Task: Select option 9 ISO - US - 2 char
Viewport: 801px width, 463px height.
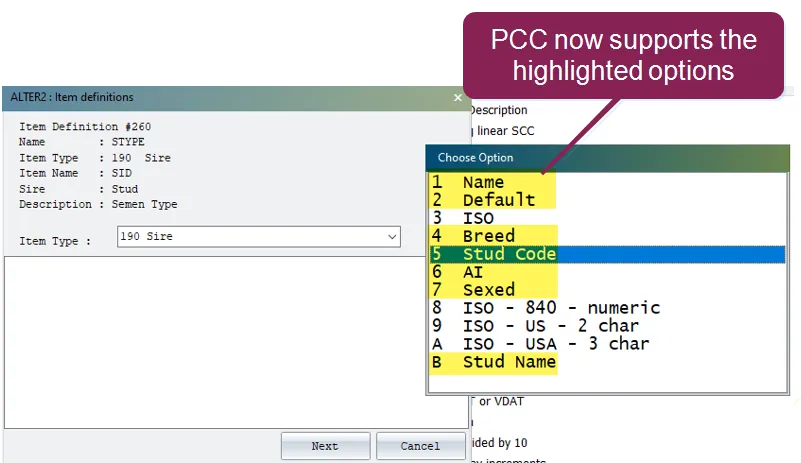Action: click(607, 326)
